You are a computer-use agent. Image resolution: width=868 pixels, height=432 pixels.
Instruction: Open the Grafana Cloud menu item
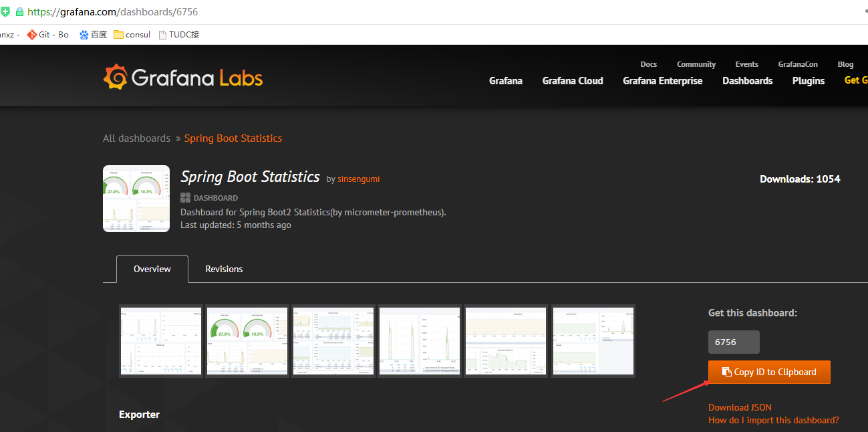pos(573,81)
